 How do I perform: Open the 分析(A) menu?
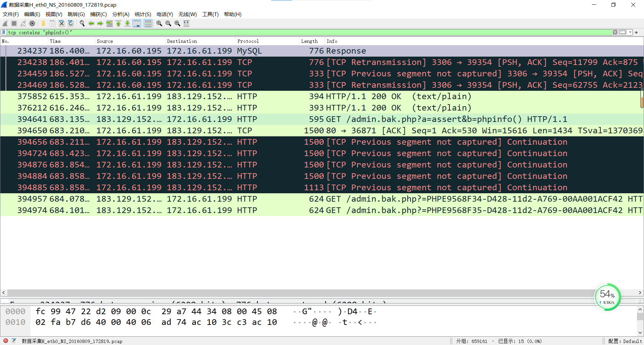click(x=121, y=14)
